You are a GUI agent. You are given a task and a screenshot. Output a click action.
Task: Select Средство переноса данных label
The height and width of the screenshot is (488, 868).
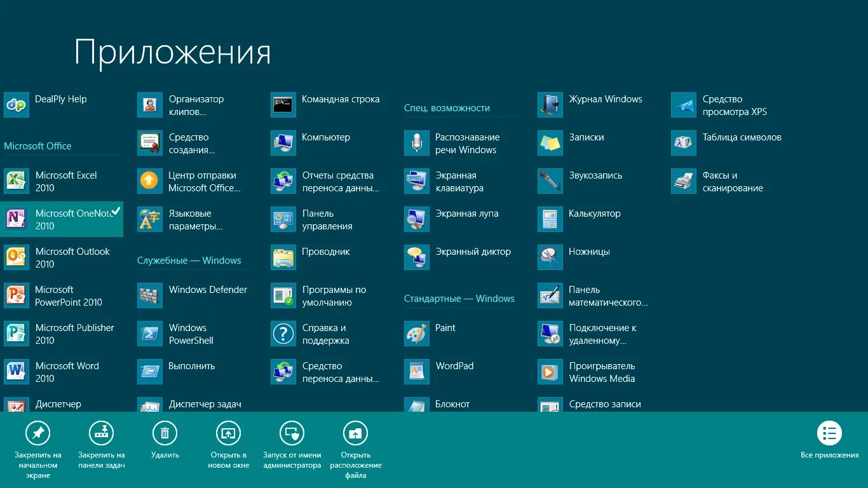tap(341, 372)
